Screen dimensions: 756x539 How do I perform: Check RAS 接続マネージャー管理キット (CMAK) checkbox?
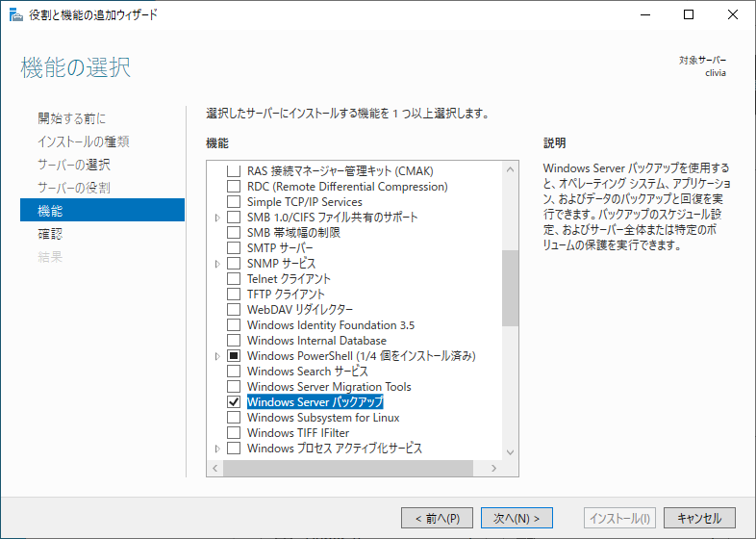[x=234, y=170]
